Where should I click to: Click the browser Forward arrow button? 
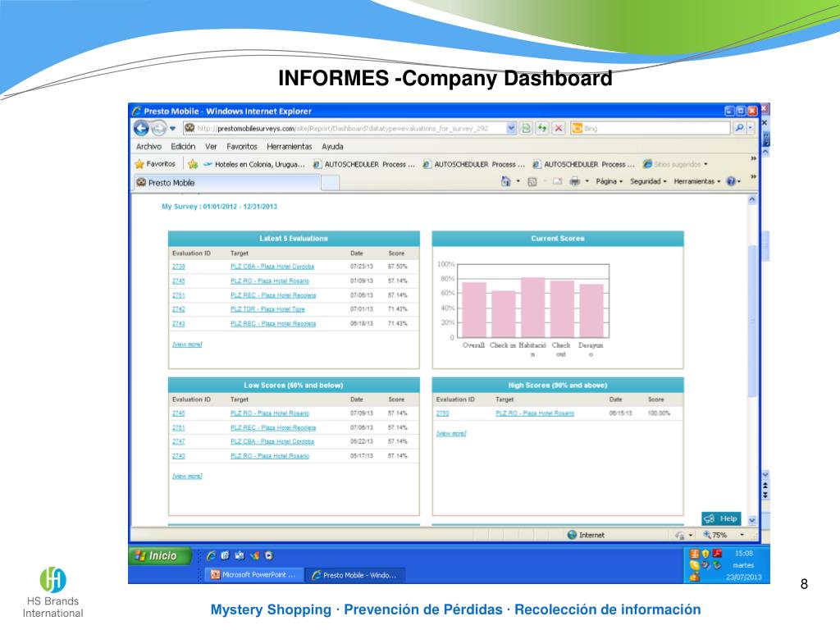pyautogui.click(x=158, y=129)
